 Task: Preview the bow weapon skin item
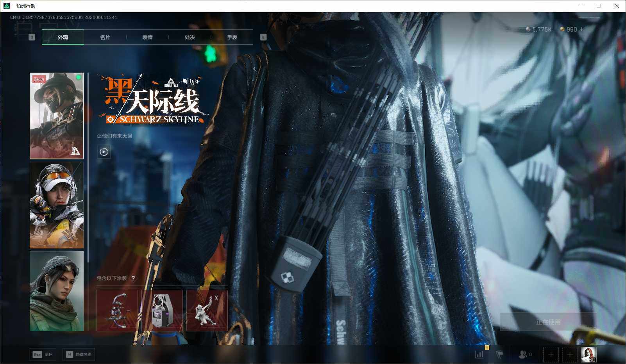[117, 310]
